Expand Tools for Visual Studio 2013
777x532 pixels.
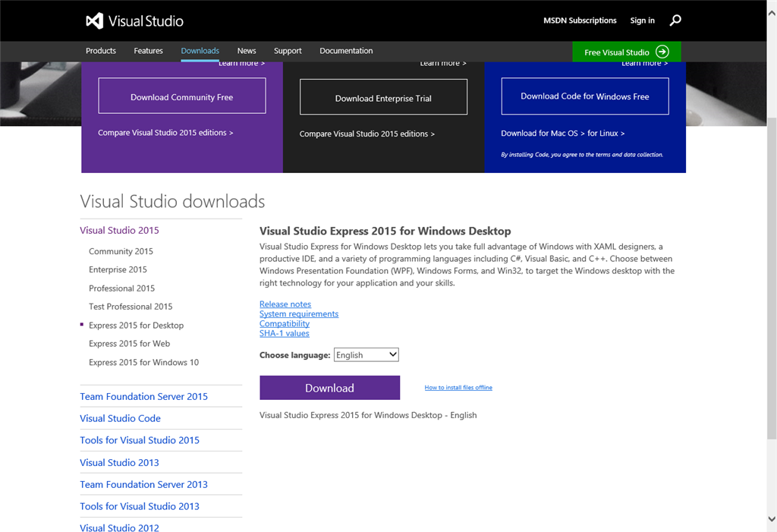pos(140,506)
